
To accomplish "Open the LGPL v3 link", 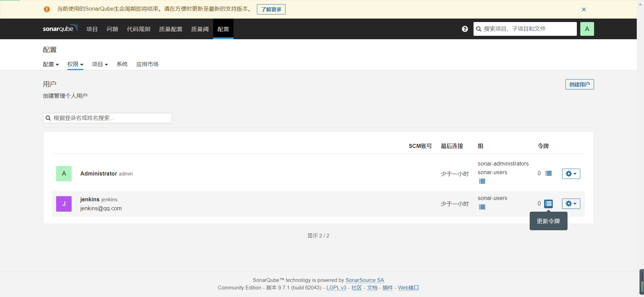I will point(336,288).
